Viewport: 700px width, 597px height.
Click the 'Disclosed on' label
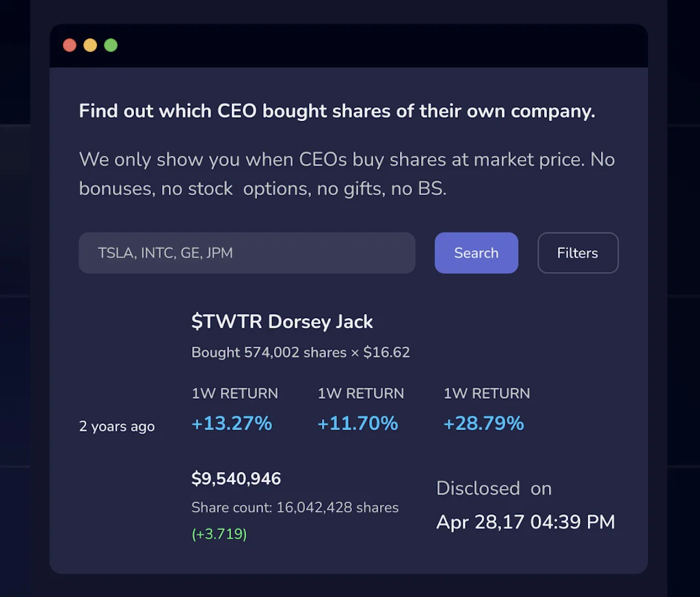[x=494, y=488]
